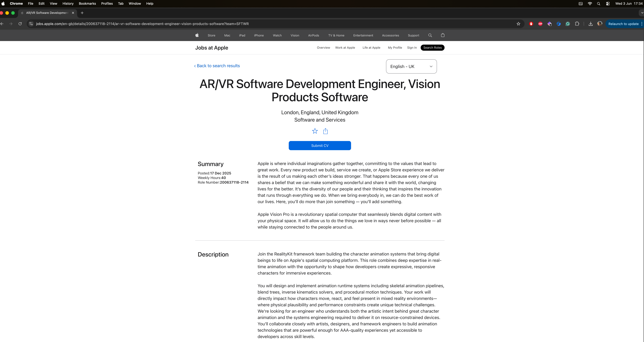Open the shopping bag icon
644x342 pixels.
click(x=443, y=35)
